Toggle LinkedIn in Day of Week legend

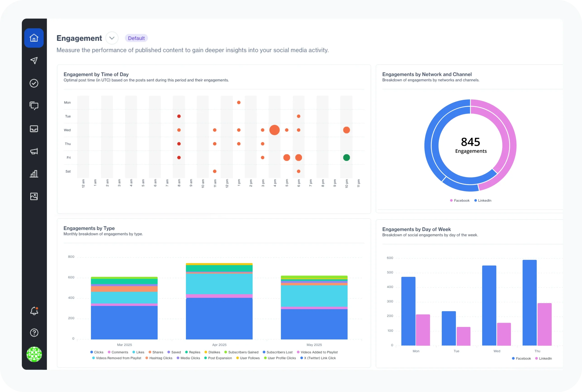pos(543,359)
